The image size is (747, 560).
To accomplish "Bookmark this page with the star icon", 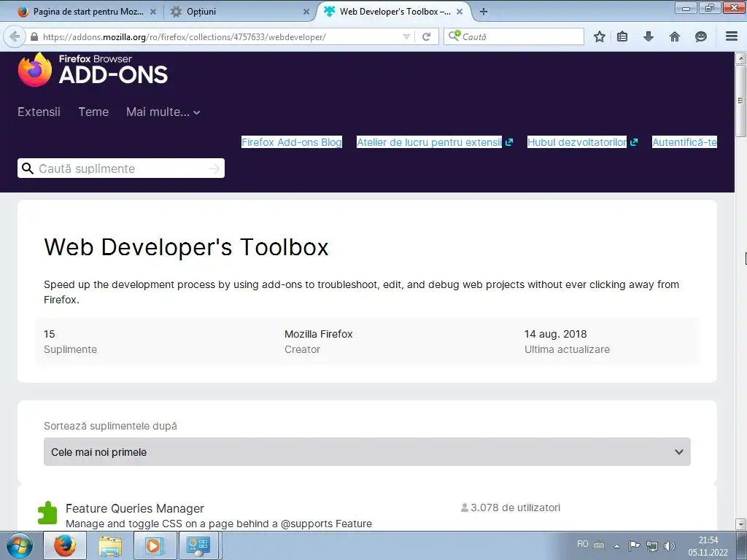I will coord(600,36).
